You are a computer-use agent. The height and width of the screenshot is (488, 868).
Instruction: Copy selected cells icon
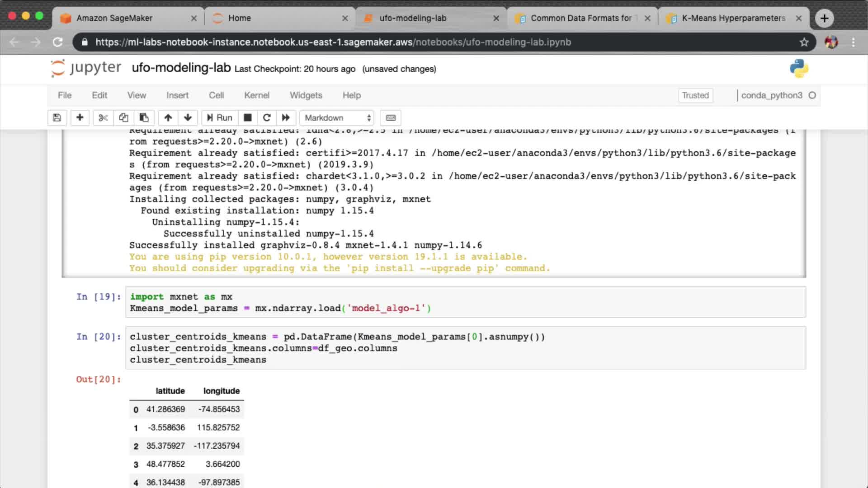tap(123, 118)
